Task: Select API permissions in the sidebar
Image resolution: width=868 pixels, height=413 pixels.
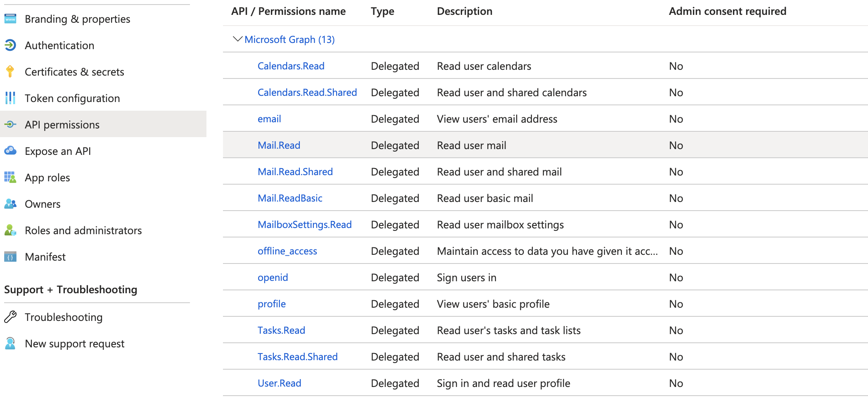Action: pos(62,124)
